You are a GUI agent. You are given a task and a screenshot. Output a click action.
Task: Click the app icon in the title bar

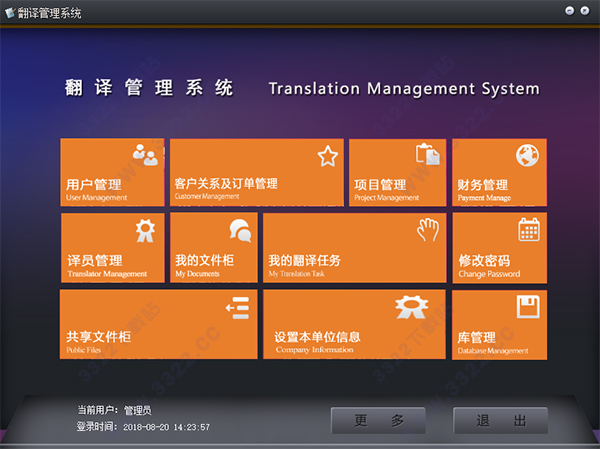click(x=10, y=12)
